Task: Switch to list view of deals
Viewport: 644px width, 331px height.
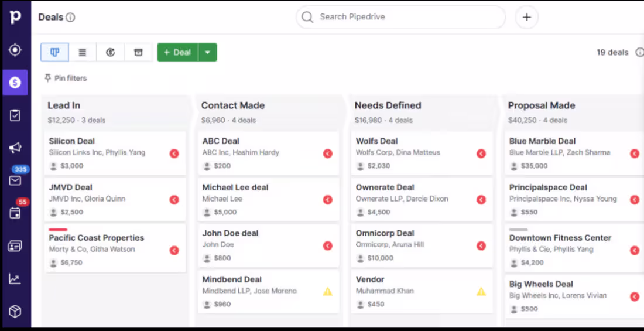Action: pos(83,52)
